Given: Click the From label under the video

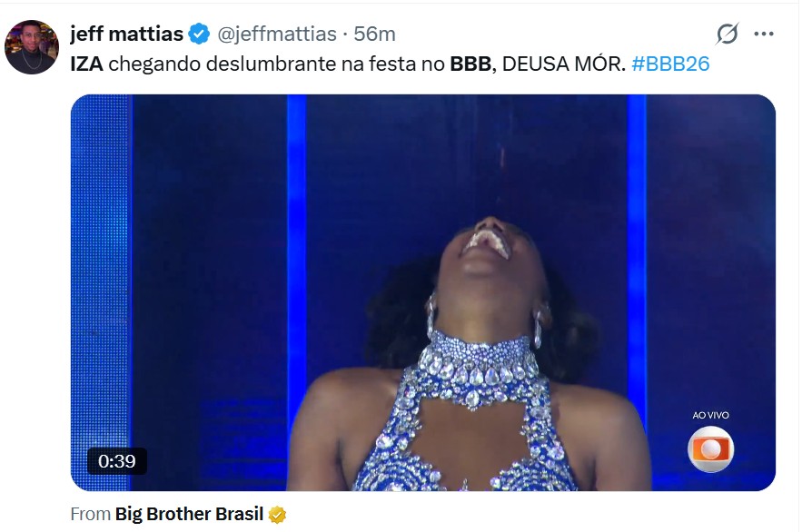Looking at the screenshot, I should point(91,515).
